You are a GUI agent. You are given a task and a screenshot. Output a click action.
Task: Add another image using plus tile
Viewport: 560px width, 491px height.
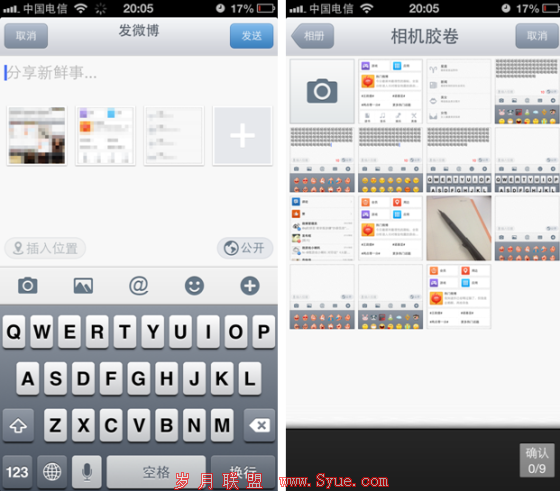point(242,136)
